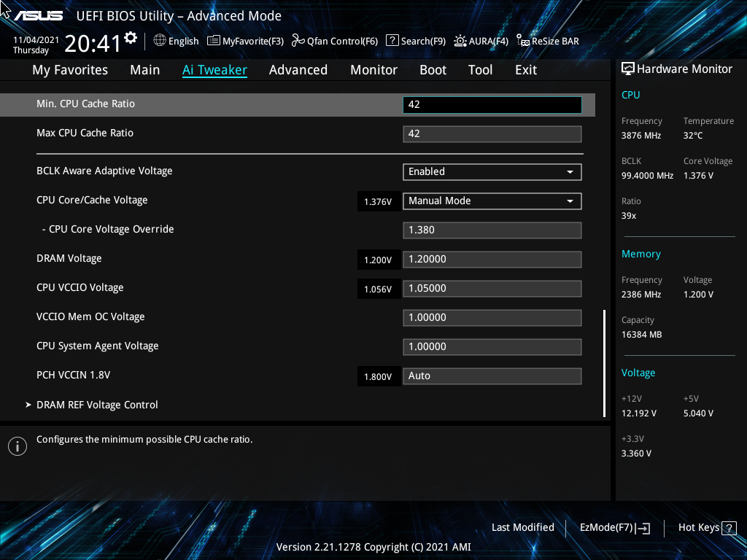Click the Search(F9) question mark icon
This screenshot has width=747, height=560.
click(392, 41)
